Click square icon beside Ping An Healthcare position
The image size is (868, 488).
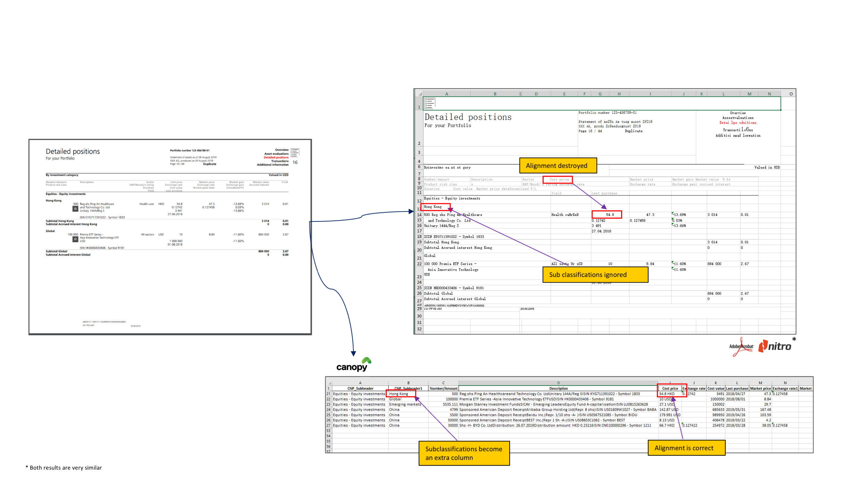tap(75, 209)
